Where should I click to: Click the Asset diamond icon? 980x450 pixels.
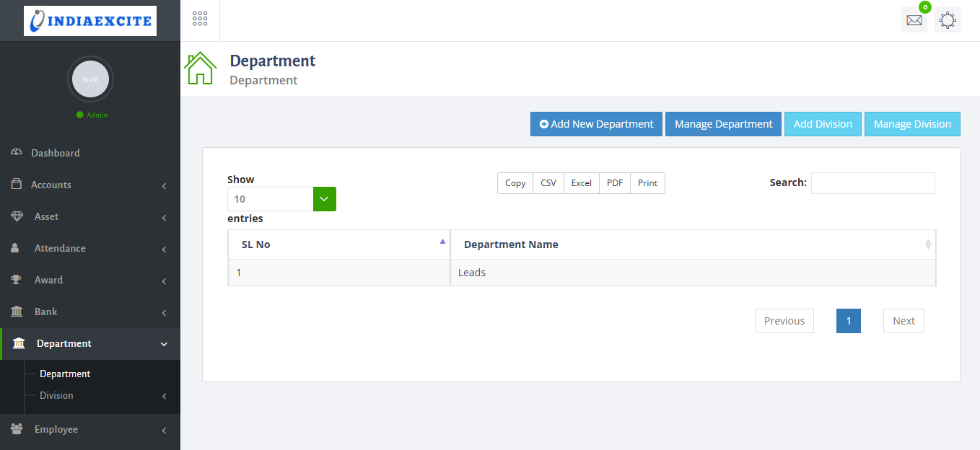coord(17,216)
